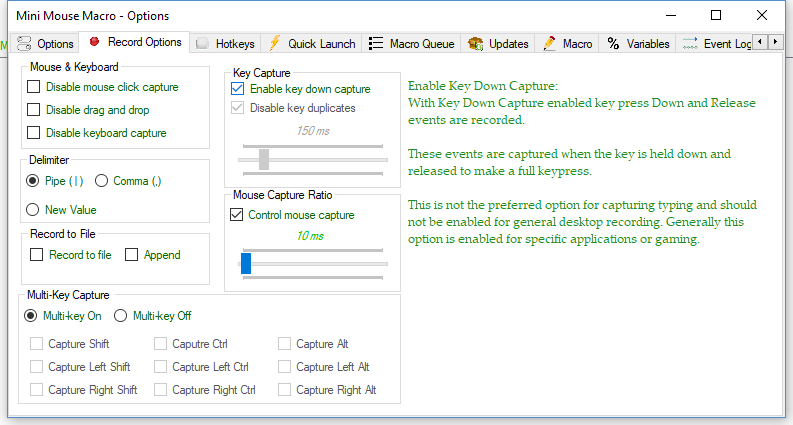793x425 pixels.
Task: Click the Multi-Key Capture group label
Action: [x=68, y=295]
